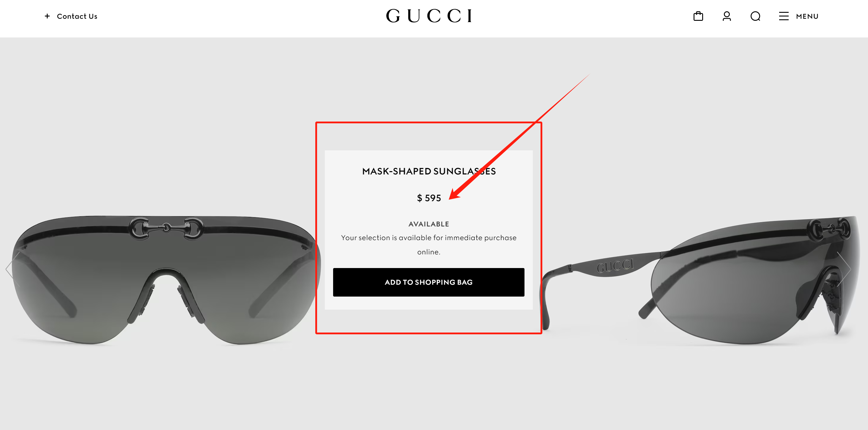Click the horsebit detail on front sunglasses

click(166, 228)
